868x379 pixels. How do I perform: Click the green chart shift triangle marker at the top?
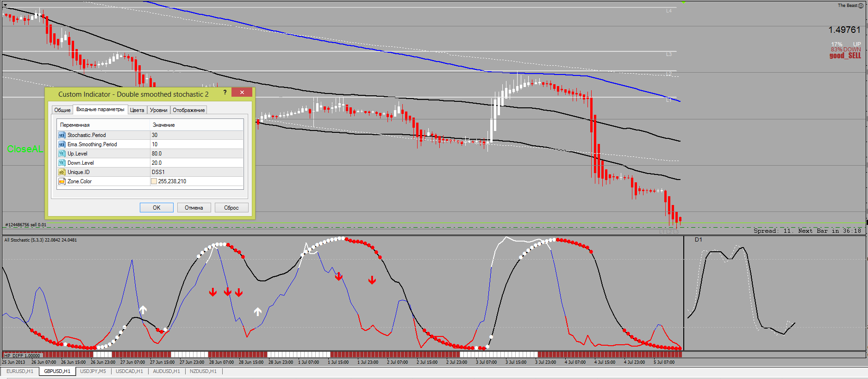pyautogui.click(x=683, y=2)
